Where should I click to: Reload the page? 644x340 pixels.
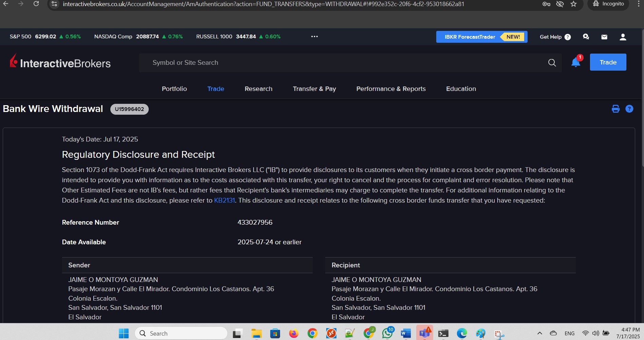pos(36,4)
